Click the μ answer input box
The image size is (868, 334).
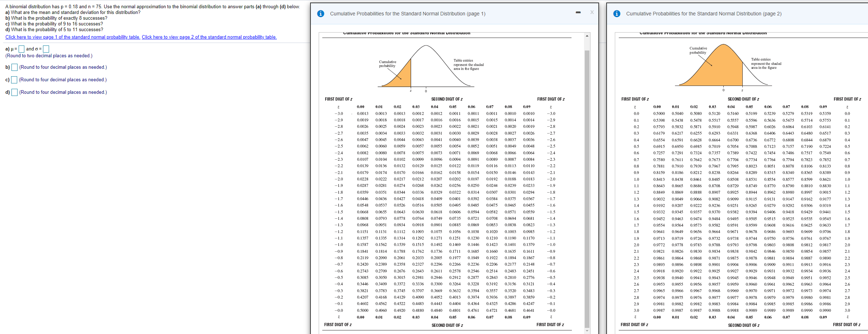coord(21,49)
